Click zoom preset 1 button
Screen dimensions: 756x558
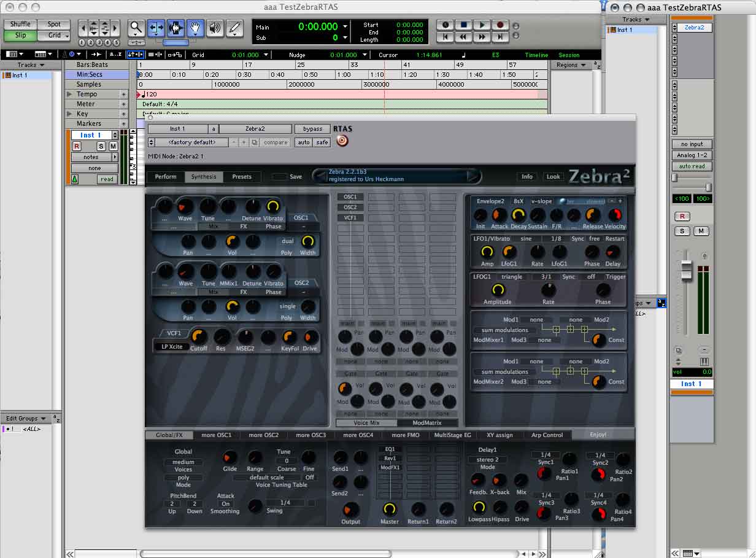(82, 42)
